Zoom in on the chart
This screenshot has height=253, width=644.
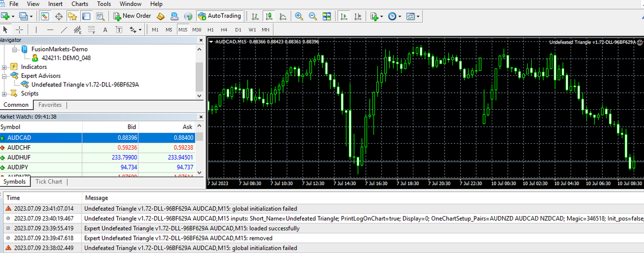[x=299, y=16]
